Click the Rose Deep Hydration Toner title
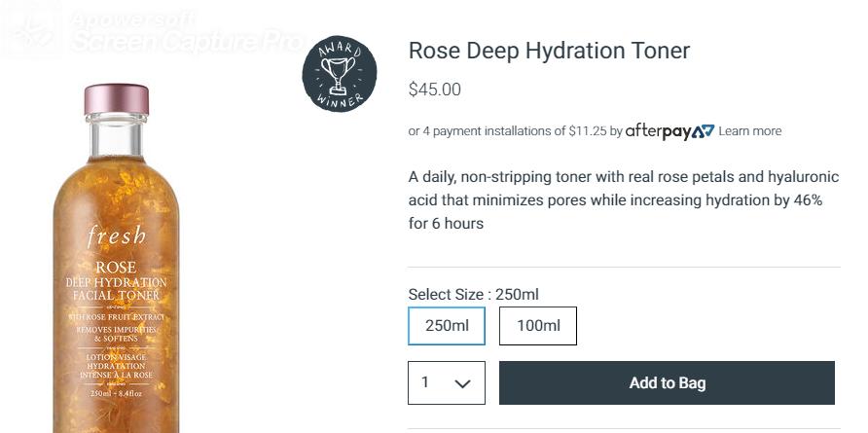Screen dimensions: 868x433 click(549, 51)
